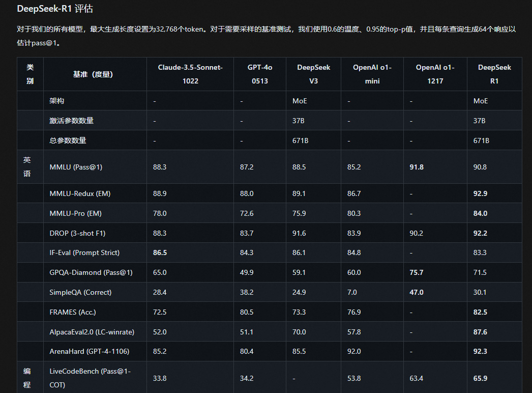
Task: Click 'MoE' in the DeepSeek V3 column
Action: 300,101
